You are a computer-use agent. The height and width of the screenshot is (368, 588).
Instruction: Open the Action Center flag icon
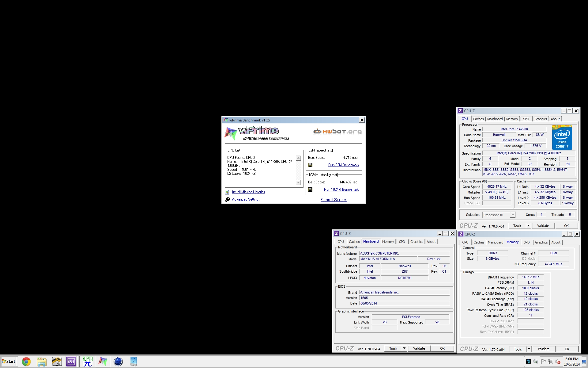coord(543,362)
